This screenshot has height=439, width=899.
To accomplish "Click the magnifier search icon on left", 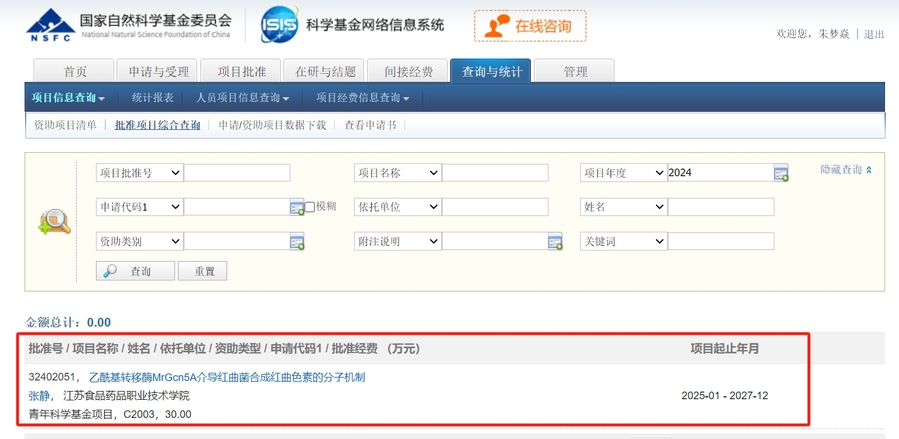I will (54, 222).
